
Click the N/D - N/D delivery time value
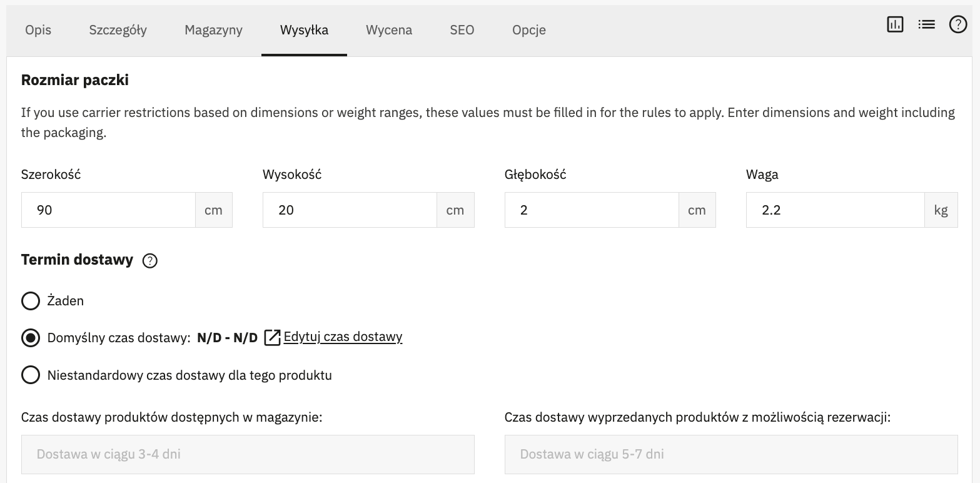(x=227, y=338)
